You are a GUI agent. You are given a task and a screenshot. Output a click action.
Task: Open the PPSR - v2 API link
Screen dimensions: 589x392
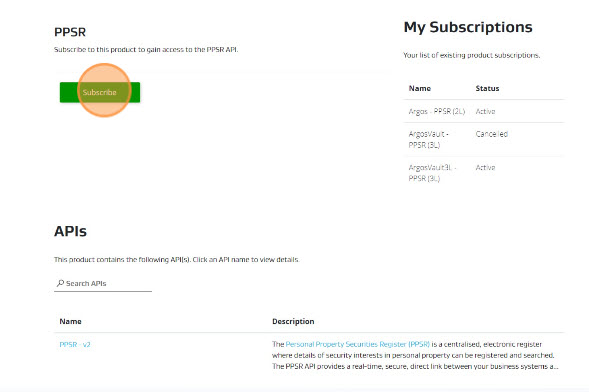pyautogui.click(x=75, y=344)
